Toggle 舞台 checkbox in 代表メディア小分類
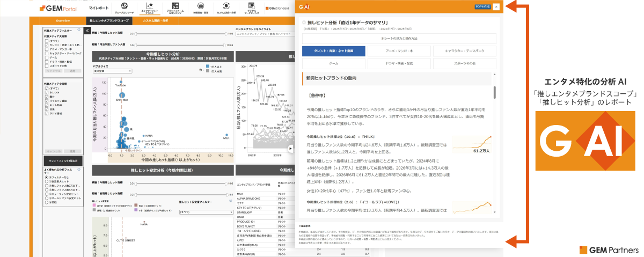 47,97
